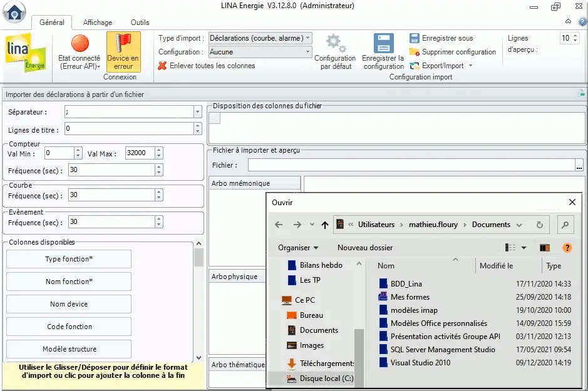Open Téléchargements in the navigation pane
The image size is (588, 391).
tap(320, 363)
